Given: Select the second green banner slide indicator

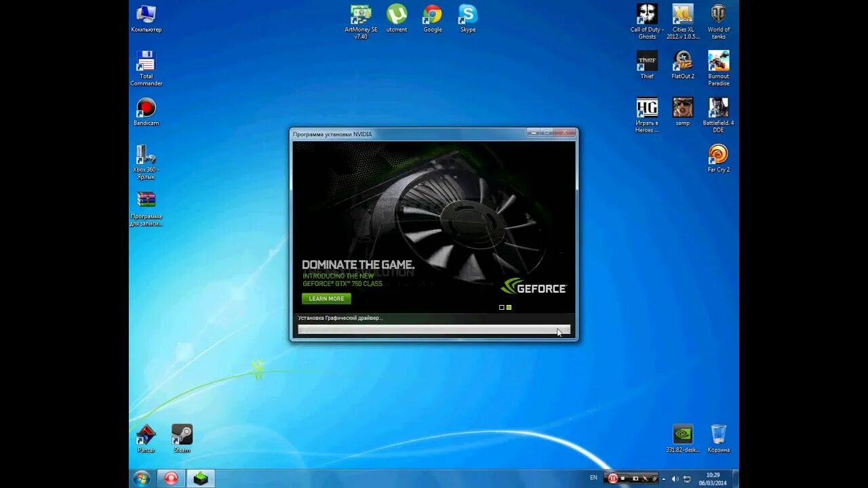Looking at the screenshot, I should click(x=509, y=307).
